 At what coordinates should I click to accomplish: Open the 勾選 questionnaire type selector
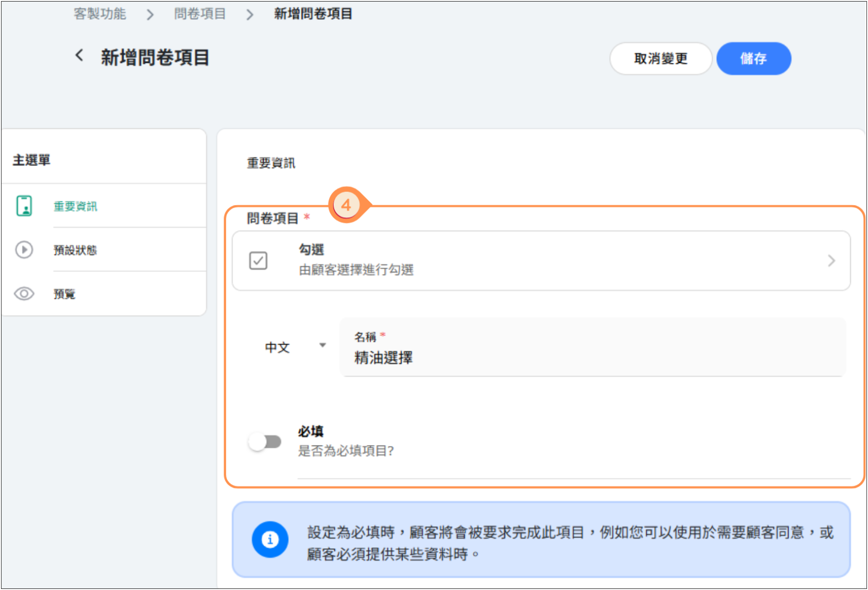pyautogui.click(x=540, y=261)
